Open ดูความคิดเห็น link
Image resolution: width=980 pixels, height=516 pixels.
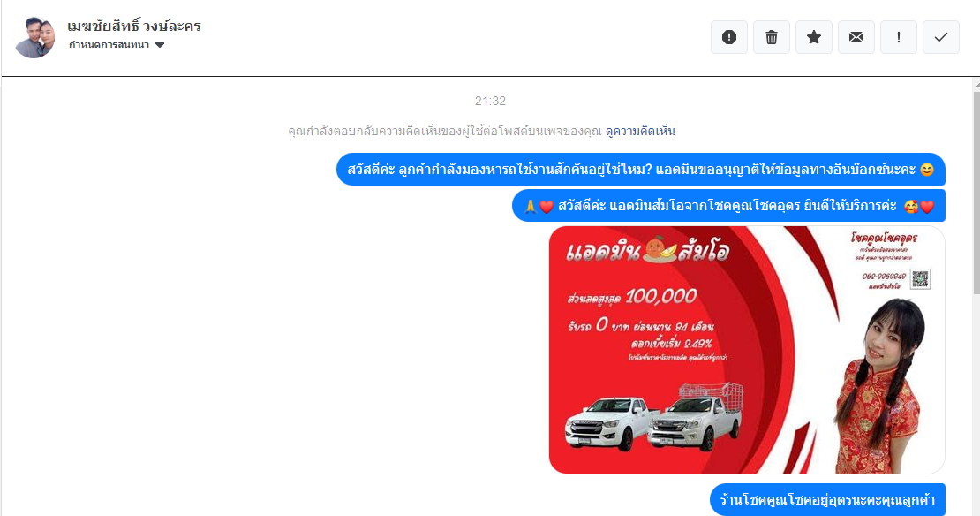640,132
